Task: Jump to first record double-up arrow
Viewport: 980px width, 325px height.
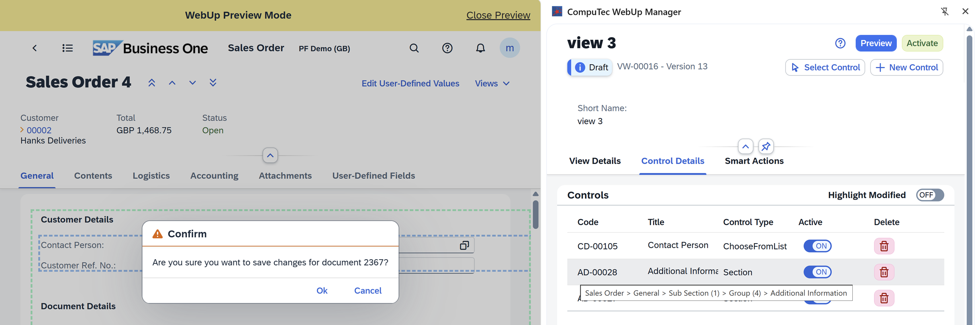Action: (151, 83)
